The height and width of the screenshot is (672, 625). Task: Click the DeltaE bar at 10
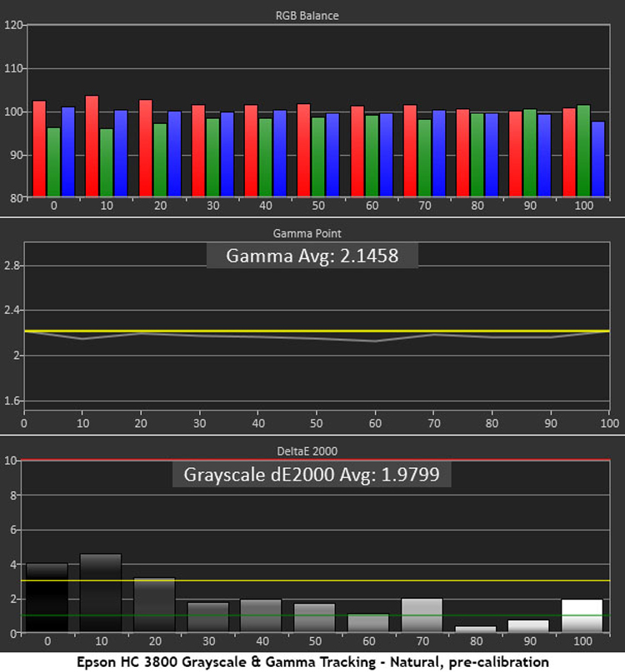pyautogui.click(x=101, y=593)
